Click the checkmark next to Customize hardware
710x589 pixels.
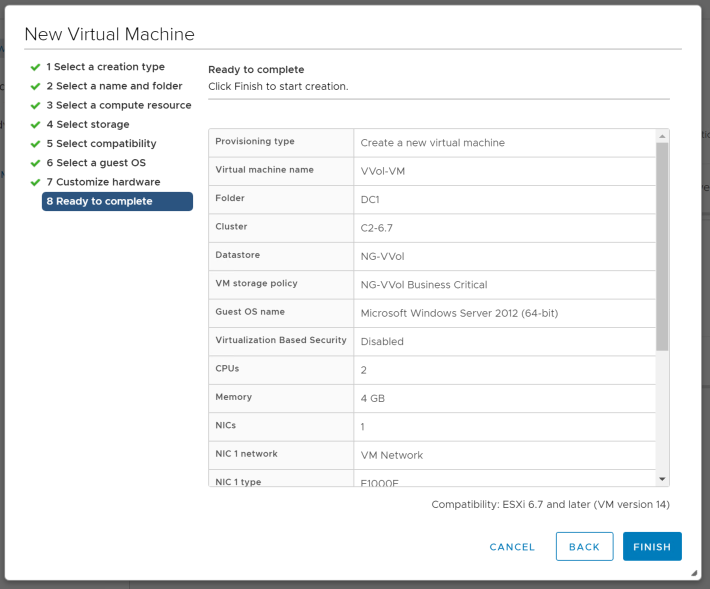[x=34, y=182]
